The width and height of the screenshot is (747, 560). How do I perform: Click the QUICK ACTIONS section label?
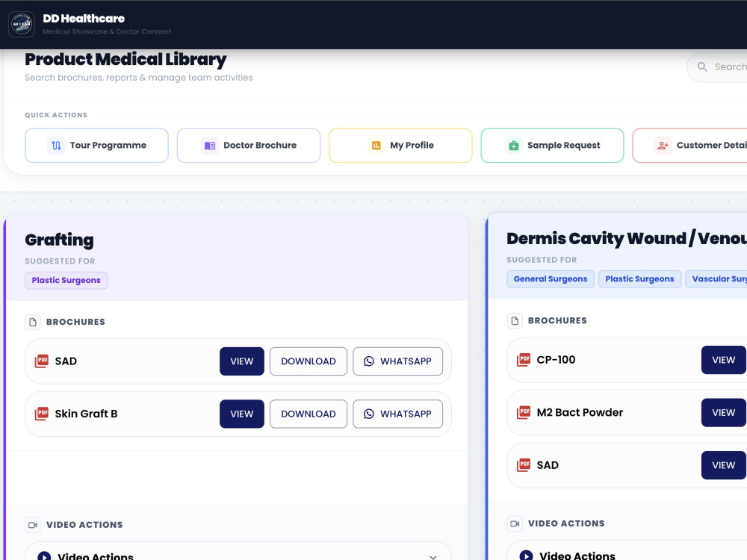click(56, 115)
